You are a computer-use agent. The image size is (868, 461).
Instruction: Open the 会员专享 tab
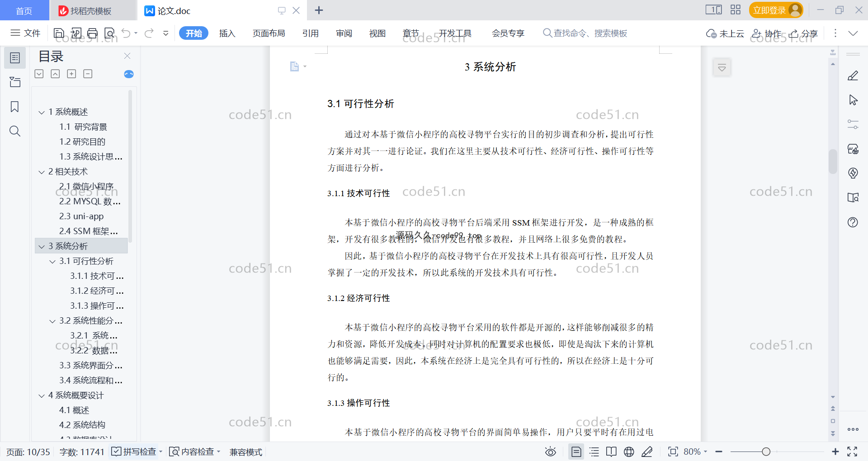click(x=508, y=33)
